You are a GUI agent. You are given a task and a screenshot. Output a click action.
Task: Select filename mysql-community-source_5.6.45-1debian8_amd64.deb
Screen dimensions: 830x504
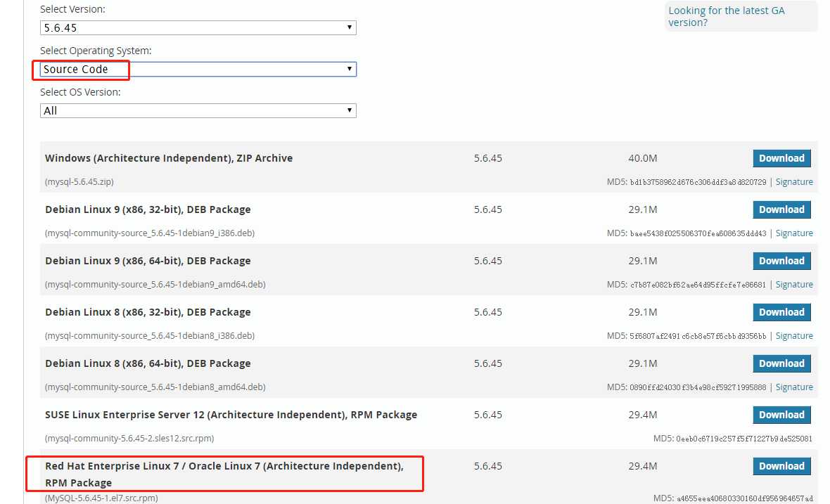click(x=155, y=387)
